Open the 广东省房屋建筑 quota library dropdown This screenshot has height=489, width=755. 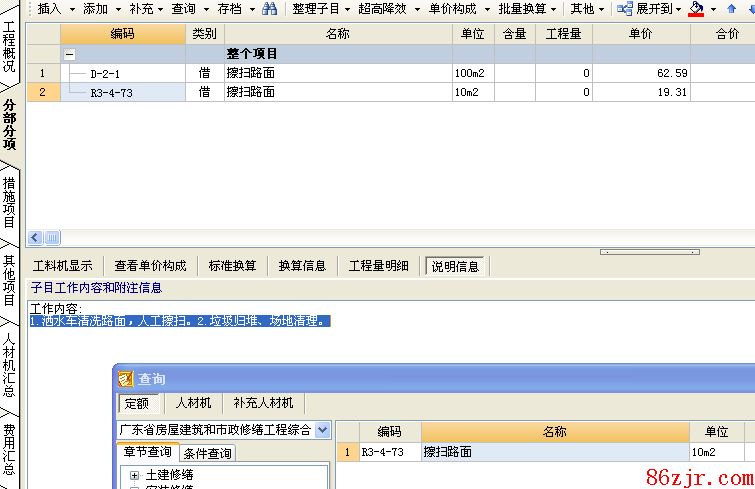pyautogui.click(x=322, y=430)
